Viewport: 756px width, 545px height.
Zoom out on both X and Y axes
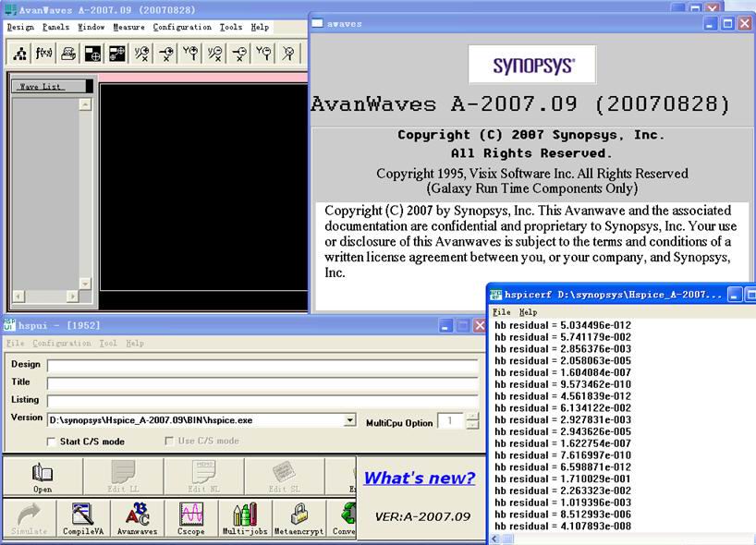click(x=215, y=53)
